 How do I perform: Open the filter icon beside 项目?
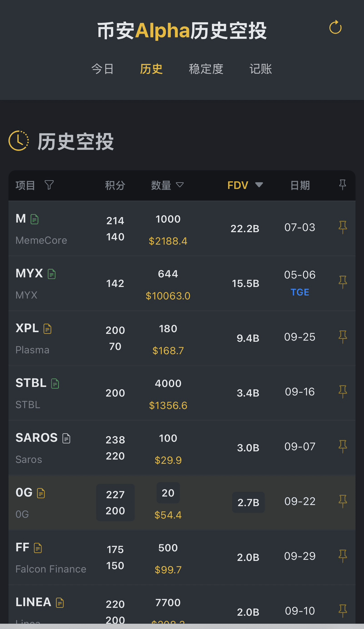(49, 185)
